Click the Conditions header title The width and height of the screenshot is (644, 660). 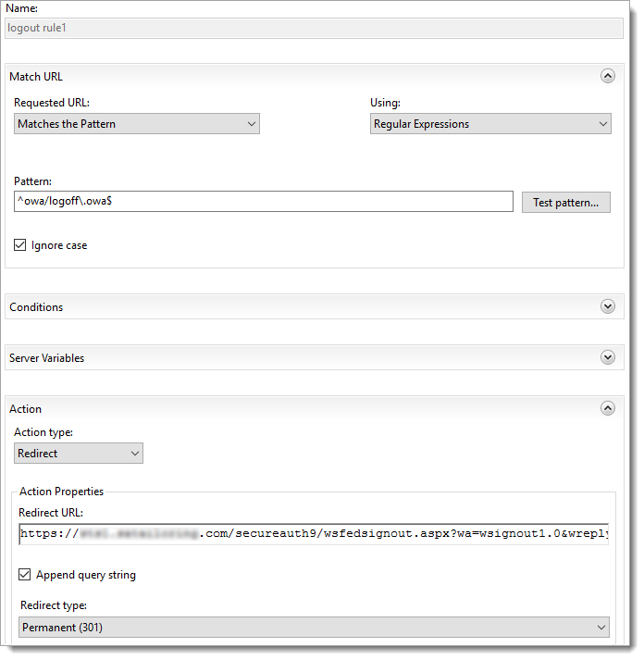36,307
